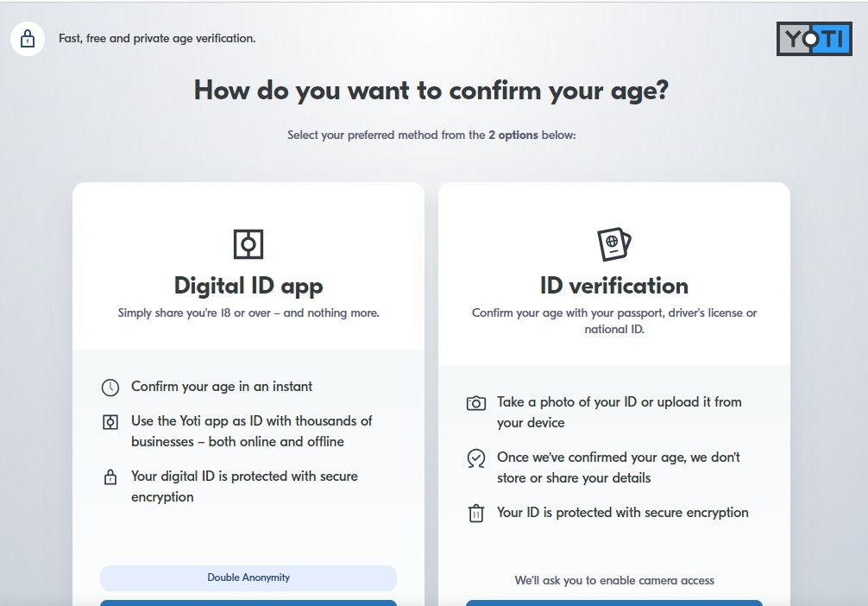Image resolution: width=868 pixels, height=606 pixels.
Task: Click the padlock icon beside "Your digital ID"
Action: coord(110,477)
